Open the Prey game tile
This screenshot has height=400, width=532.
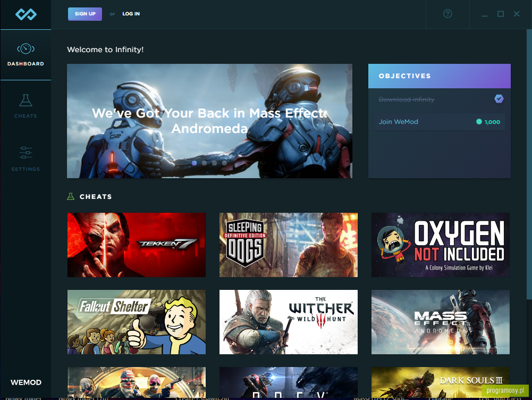[x=289, y=382]
